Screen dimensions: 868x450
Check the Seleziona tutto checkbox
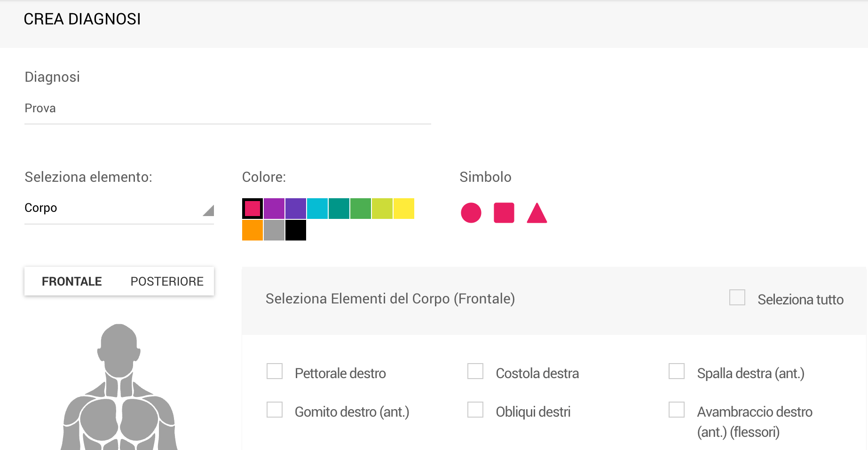tap(737, 298)
